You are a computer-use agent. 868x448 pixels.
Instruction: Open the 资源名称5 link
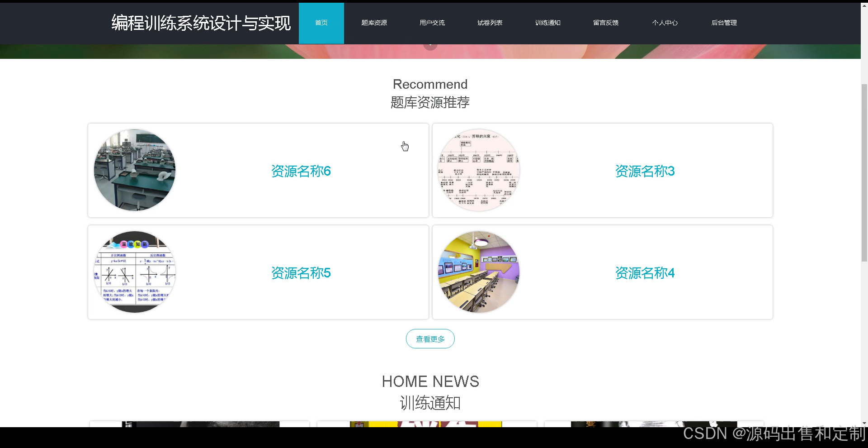point(301,273)
